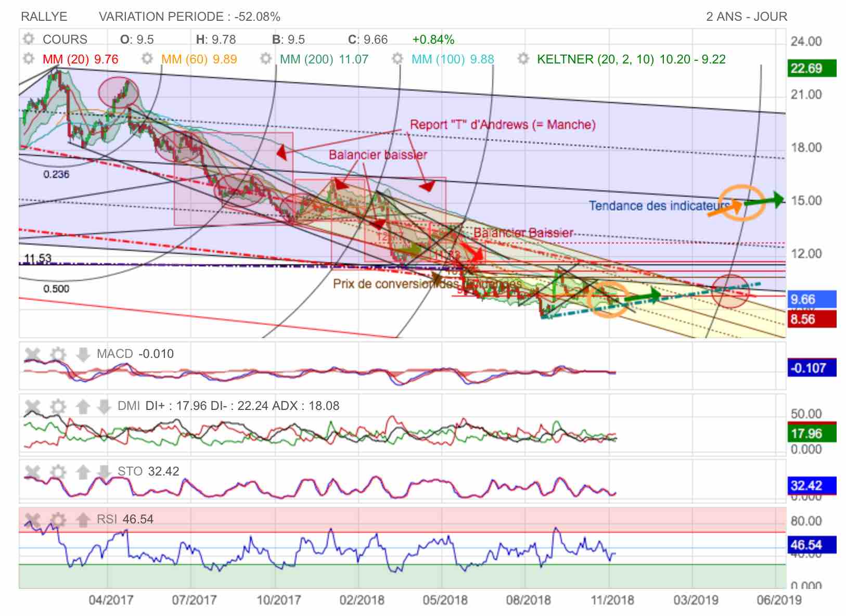This screenshot has height=616, width=846.
Task: Click the 0.500 Fibonacci arc label
Action: coord(56,289)
